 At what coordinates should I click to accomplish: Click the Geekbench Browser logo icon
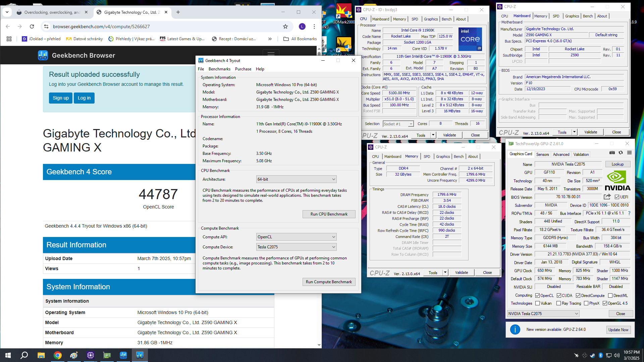pyautogui.click(x=43, y=55)
